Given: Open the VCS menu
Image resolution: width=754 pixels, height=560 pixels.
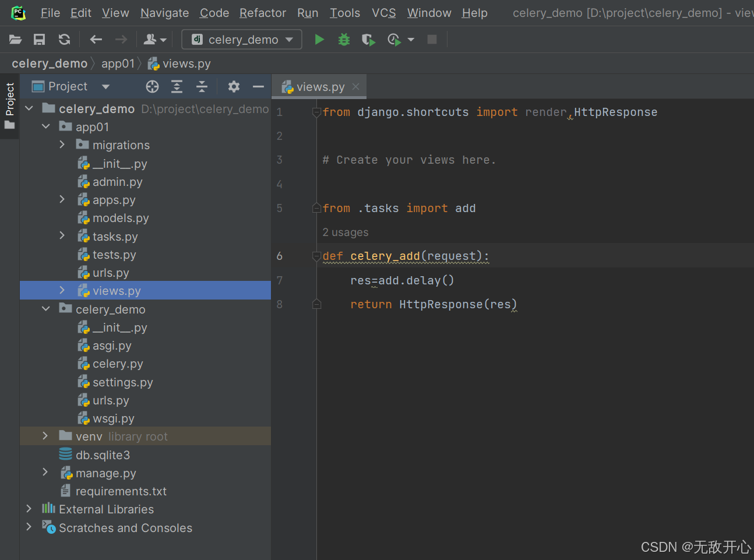Looking at the screenshot, I should [383, 13].
